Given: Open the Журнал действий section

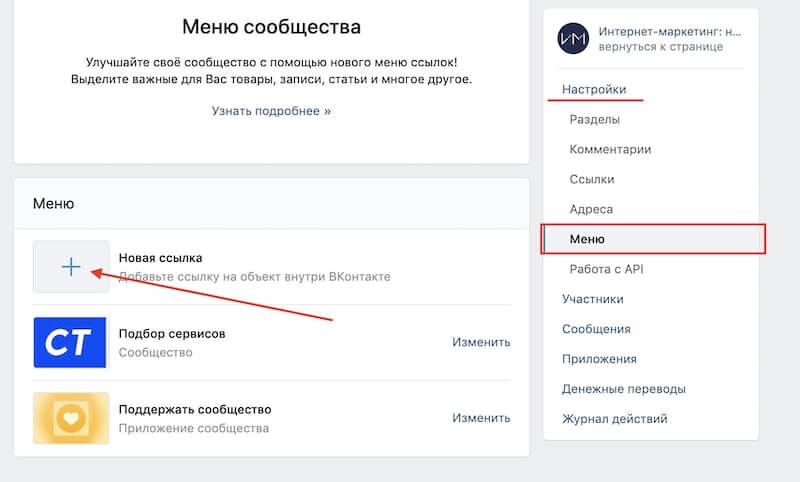Looking at the screenshot, I should (x=614, y=419).
